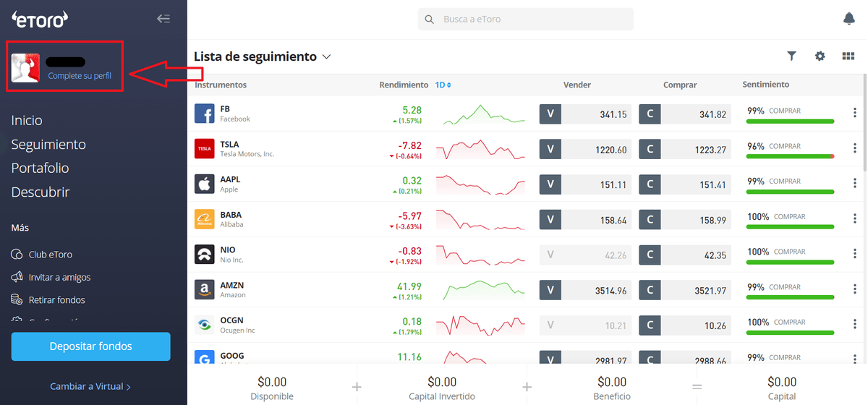The height and width of the screenshot is (405, 868).
Task: Click the Tesla logo icon
Action: 205,149
